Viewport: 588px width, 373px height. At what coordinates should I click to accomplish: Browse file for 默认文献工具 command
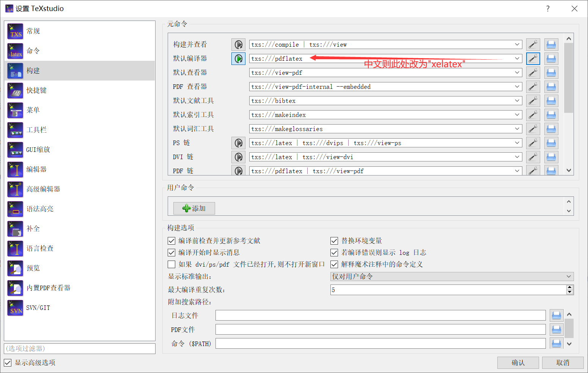(551, 101)
